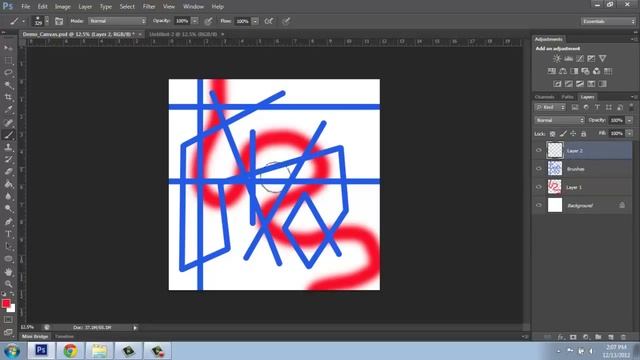This screenshot has width=640, height=360.
Task: Hide the Background layer eye
Action: [x=539, y=205]
